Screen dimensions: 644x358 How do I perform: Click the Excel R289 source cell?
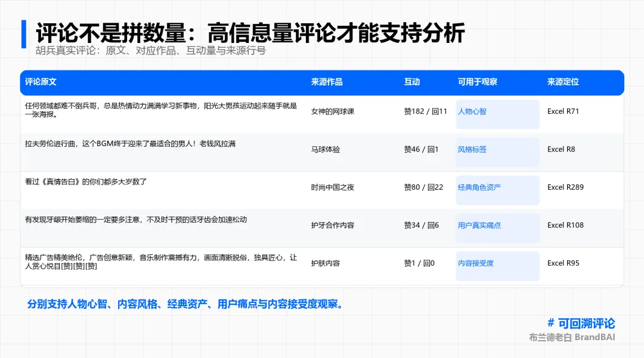tap(565, 187)
